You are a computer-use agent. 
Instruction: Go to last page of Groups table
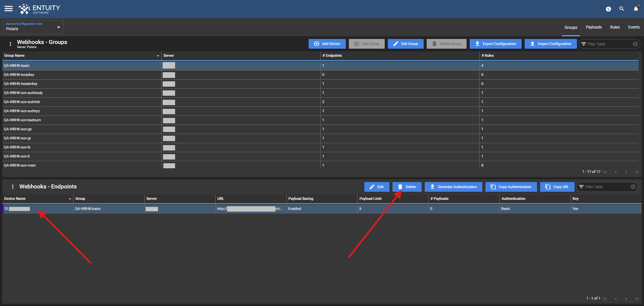637,172
